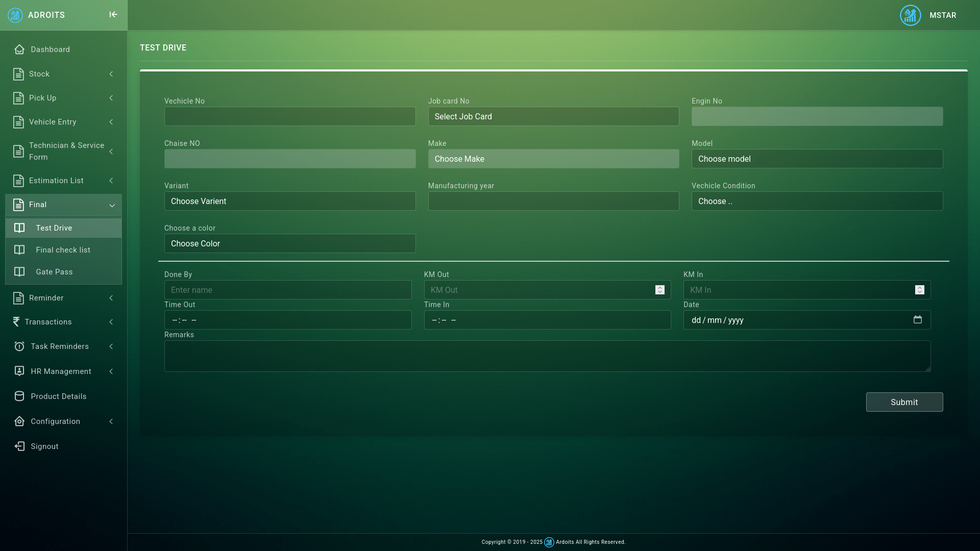Click the Signout exit icon
The width and height of the screenshot is (980, 551).
pyautogui.click(x=19, y=446)
